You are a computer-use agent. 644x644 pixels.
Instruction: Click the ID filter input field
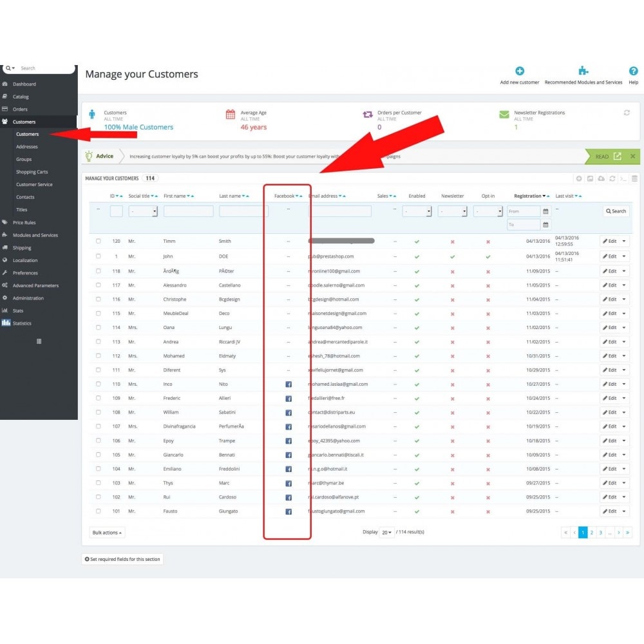coord(117,211)
